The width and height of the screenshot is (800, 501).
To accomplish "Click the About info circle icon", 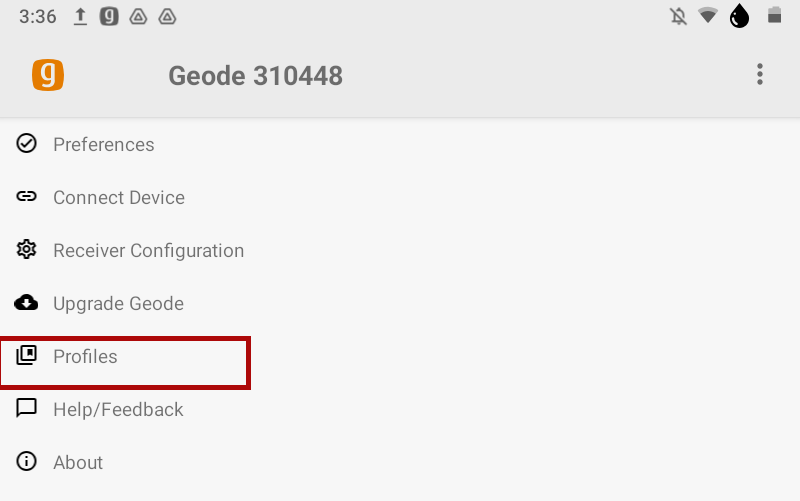I will coord(27,462).
